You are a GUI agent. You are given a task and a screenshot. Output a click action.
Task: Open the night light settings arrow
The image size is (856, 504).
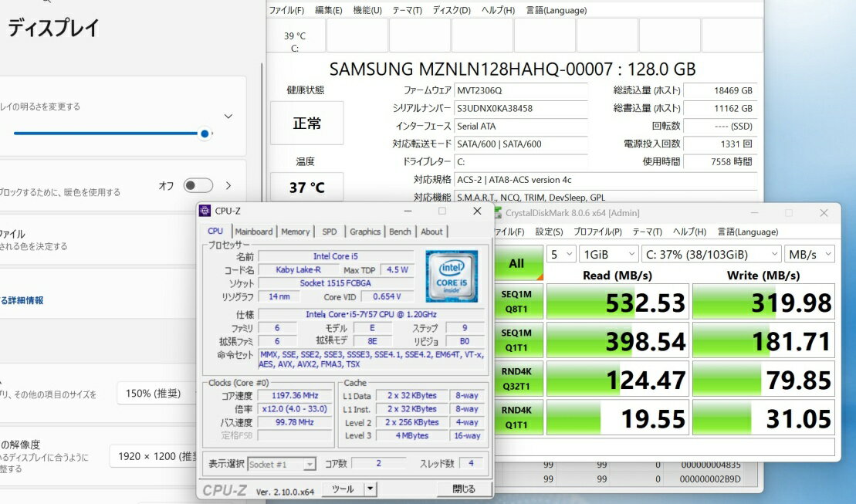tap(228, 185)
